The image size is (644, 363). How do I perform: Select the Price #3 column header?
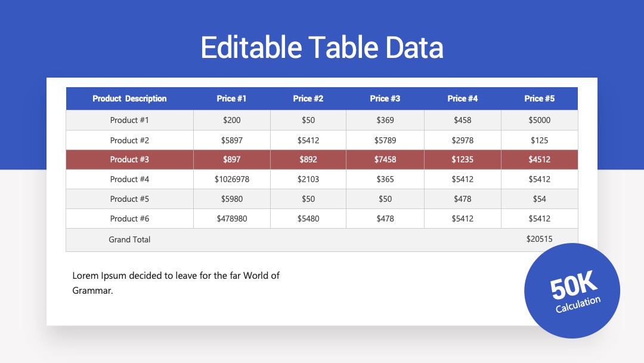pos(385,99)
